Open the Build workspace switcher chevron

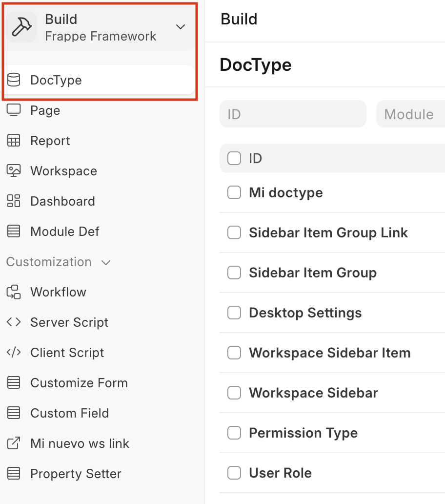tap(181, 27)
